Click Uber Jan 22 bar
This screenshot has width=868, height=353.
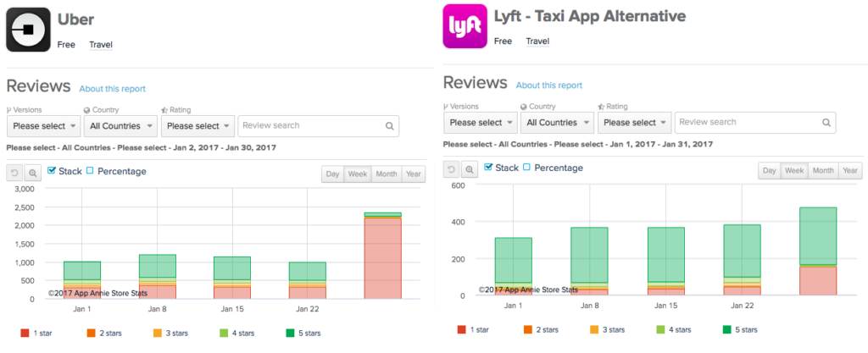307,281
